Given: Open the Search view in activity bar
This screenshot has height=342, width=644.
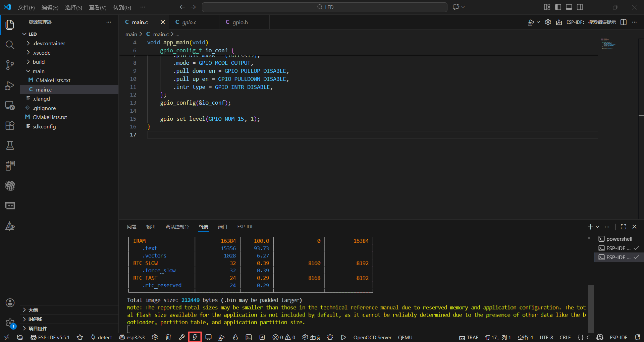Looking at the screenshot, I should [10, 45].
